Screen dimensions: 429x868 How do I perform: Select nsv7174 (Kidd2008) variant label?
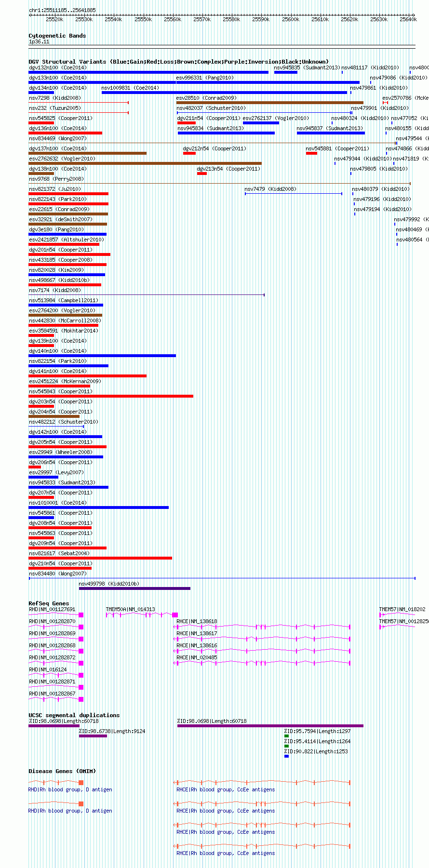pyautogui.click(x=55, y=290)
